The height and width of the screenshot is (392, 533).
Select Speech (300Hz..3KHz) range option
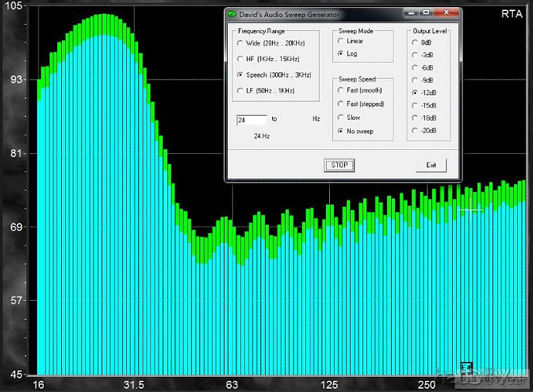(240, 74)
